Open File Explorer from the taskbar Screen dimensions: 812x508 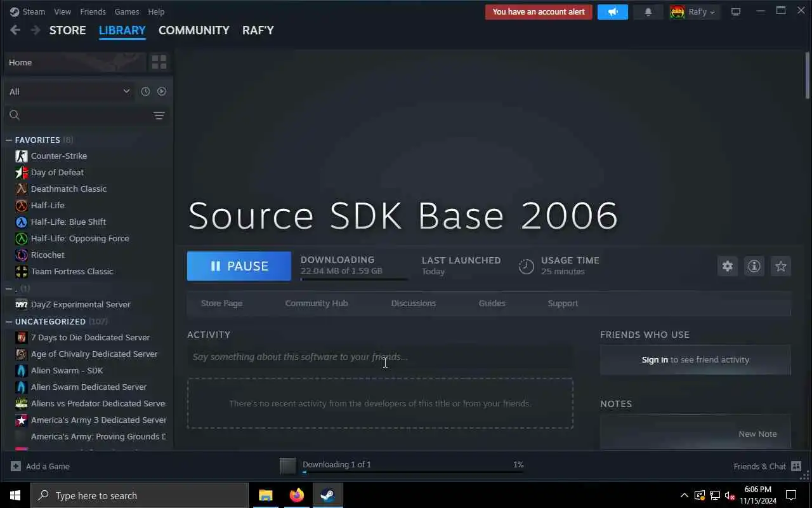pos(266,495)
